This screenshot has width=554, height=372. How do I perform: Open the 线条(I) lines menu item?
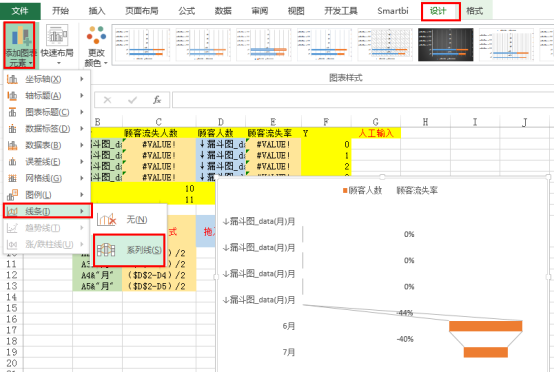click(x=47, y=211)
